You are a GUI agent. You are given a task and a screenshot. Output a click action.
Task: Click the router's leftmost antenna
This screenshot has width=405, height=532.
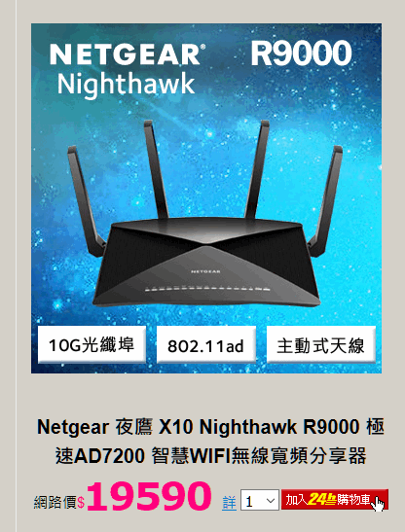[x=86, y=200]
